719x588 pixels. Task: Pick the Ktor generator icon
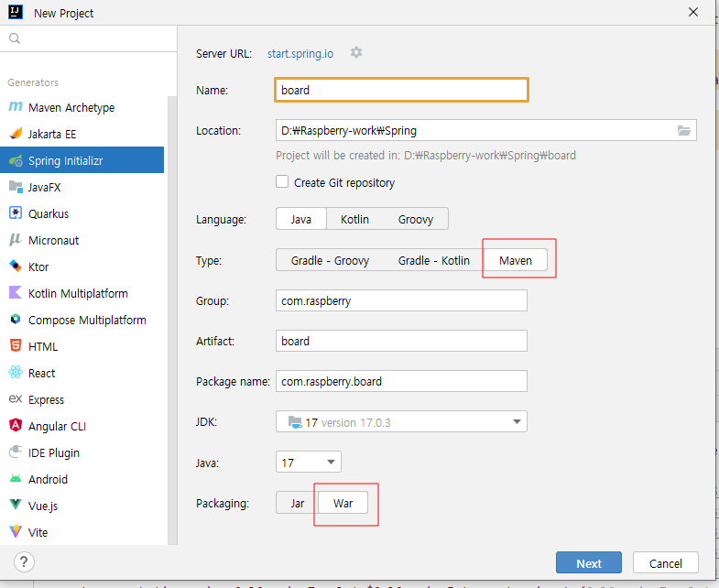[16, 267]
